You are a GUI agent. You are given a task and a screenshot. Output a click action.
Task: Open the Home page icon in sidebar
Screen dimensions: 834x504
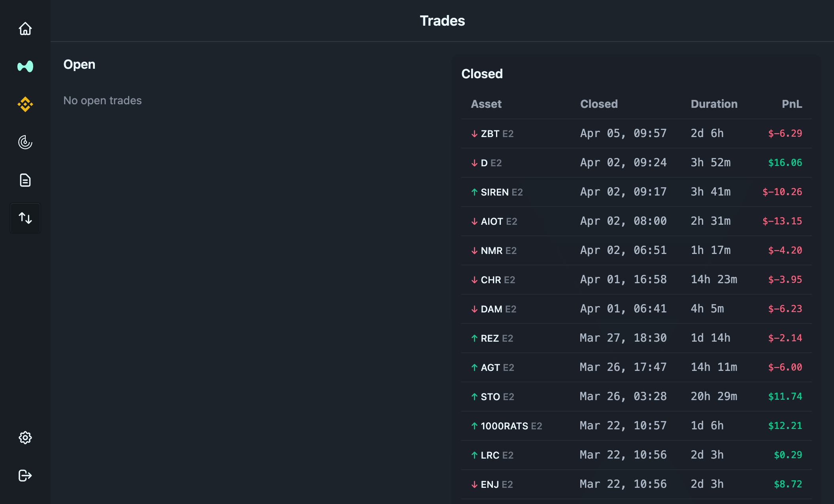click(x=25, y=28)
